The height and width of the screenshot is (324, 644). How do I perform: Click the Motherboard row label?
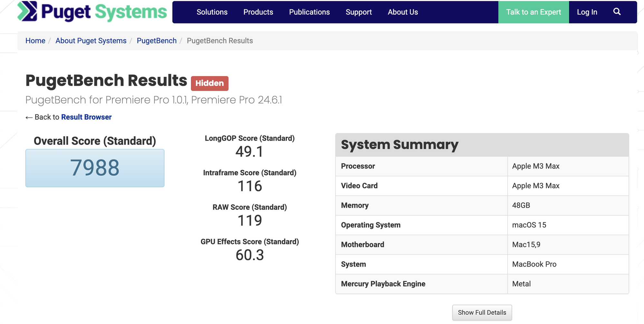363,245
